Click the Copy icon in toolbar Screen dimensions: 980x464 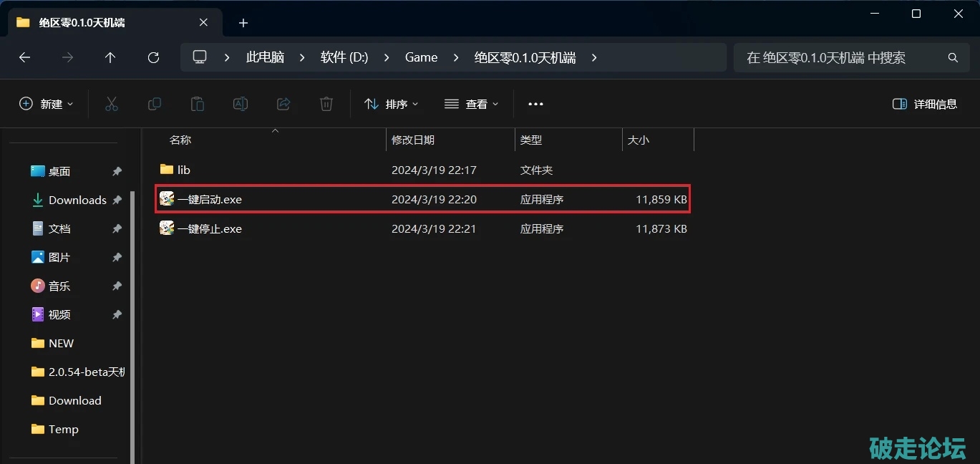pyautogui.click(x=154, y=104)
